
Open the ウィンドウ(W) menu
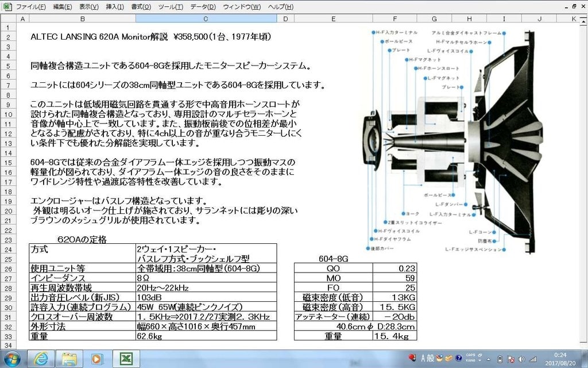[x=242, y=7]
